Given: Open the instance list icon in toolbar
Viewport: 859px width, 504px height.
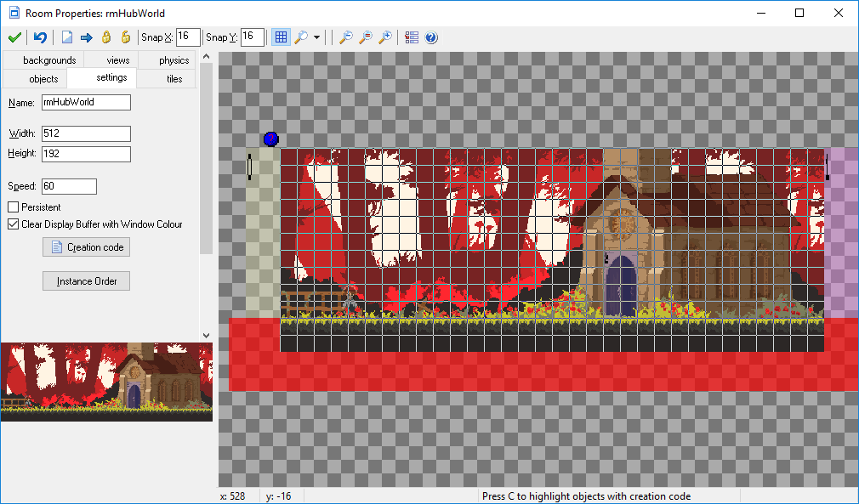Looking at the screenshot, I should coord(412,37).
